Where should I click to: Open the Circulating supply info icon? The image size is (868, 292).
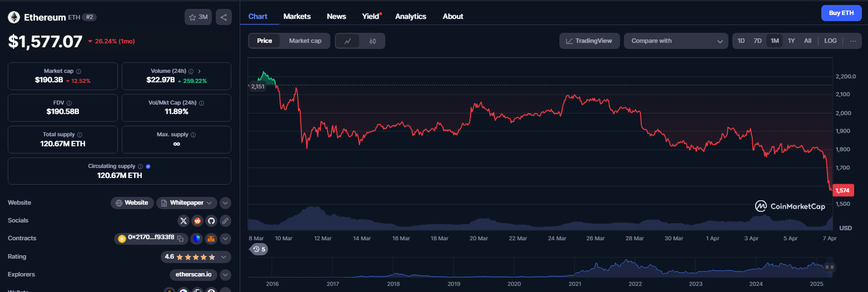pos(140,166)
